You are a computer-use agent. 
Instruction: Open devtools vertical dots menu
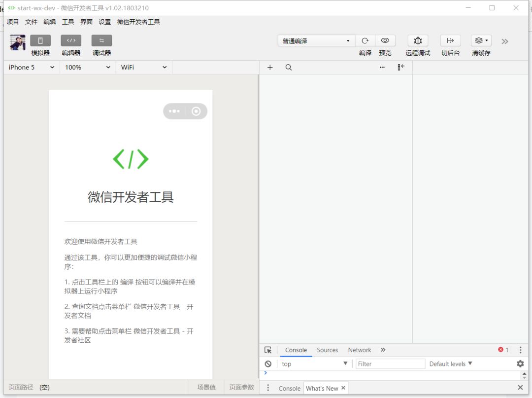pyautogui.click(x=521, y=350)
